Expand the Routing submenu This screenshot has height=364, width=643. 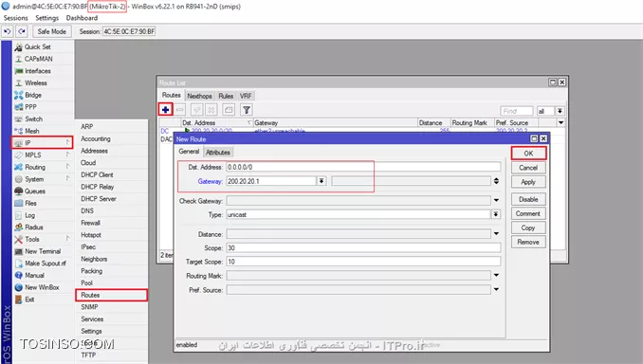point(43,167)
